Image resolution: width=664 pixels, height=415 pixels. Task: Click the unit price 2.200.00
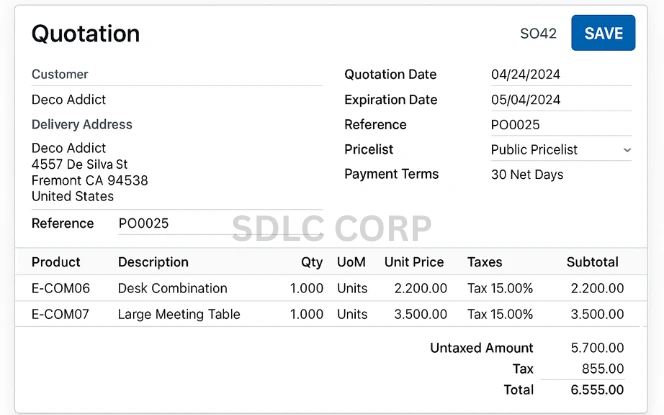(x=421, y=288)
